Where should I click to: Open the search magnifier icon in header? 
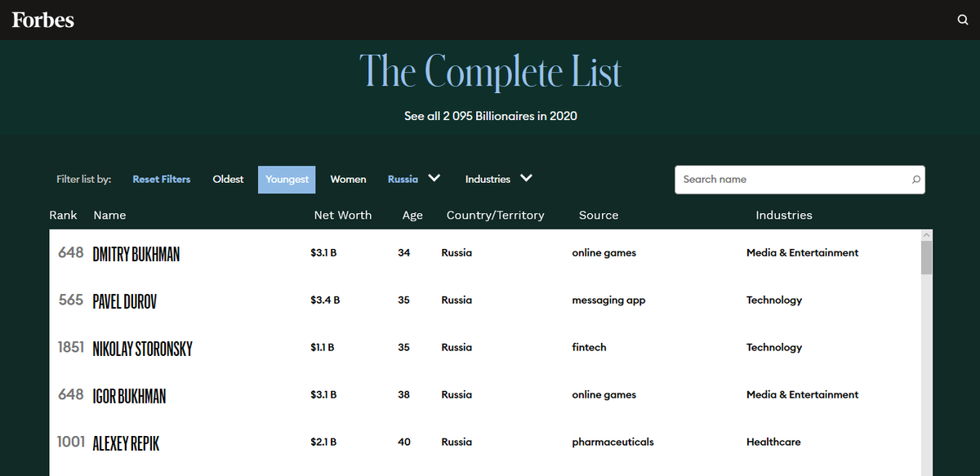(x=963, y=20)
